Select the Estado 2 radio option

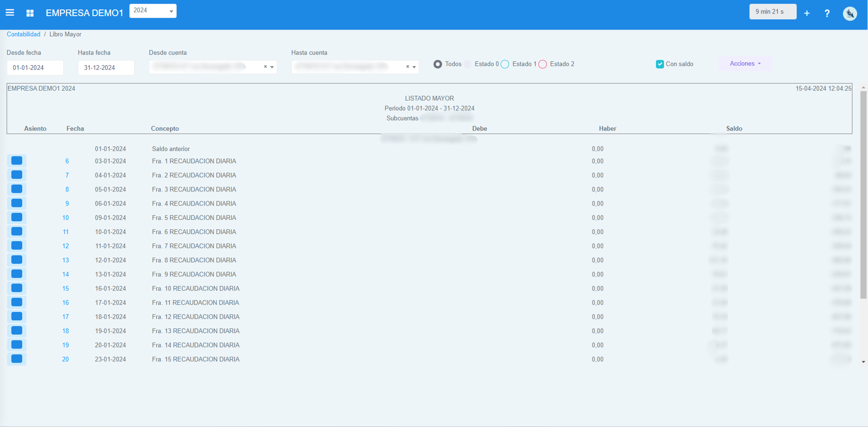click(x=543, y=64)
